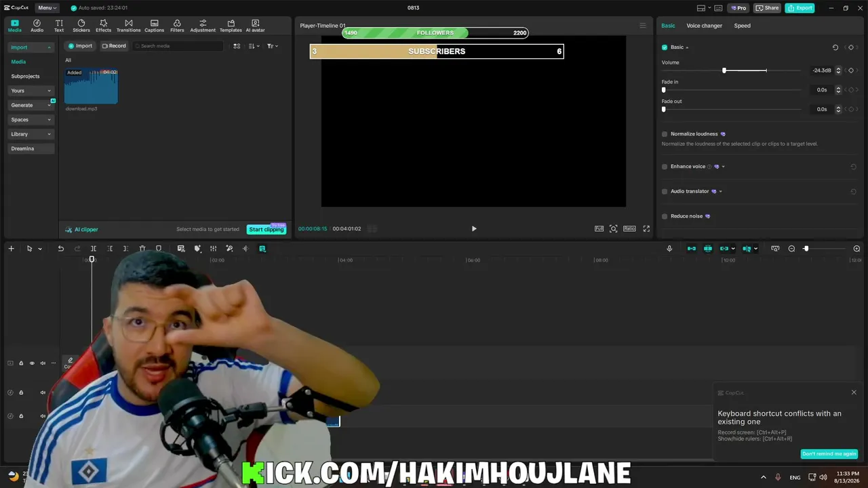
Task: Click the Record button in media panel
Action: 114,46
